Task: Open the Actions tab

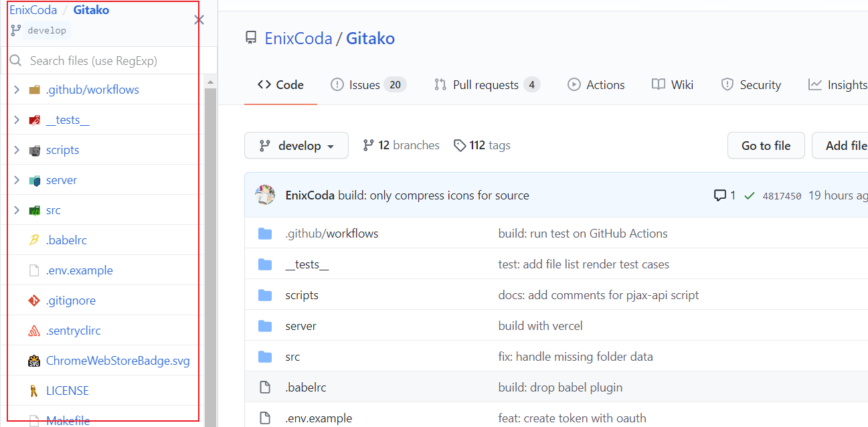Action: pos(596,85)
